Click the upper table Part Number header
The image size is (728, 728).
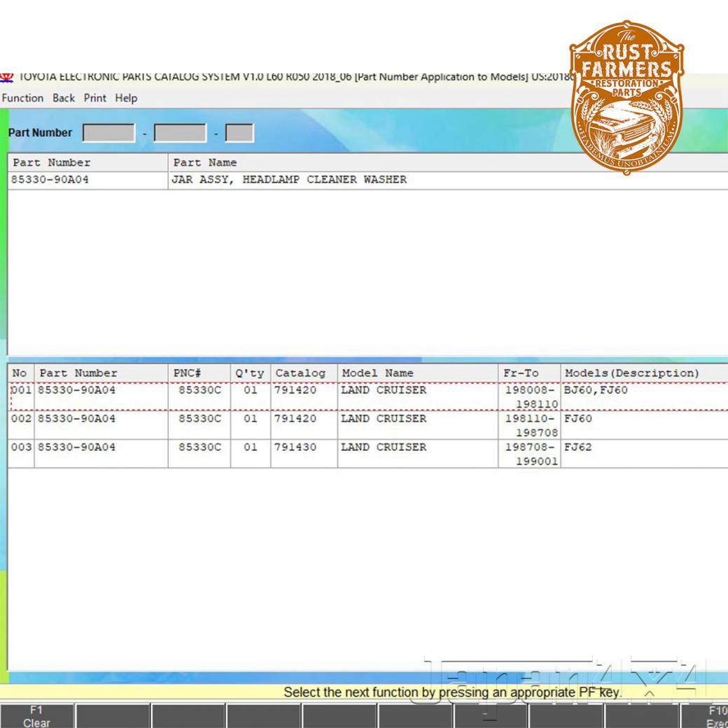click(87, 162)
